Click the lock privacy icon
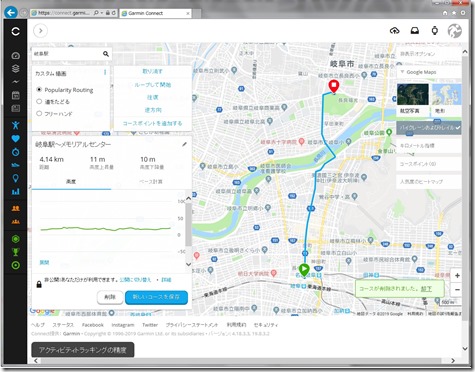This screenshot has width=475, height=372. point(39,284)
